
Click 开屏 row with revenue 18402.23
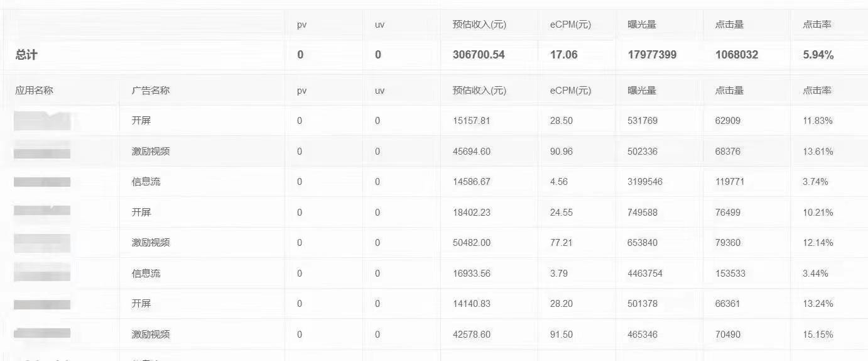point(434,212)
